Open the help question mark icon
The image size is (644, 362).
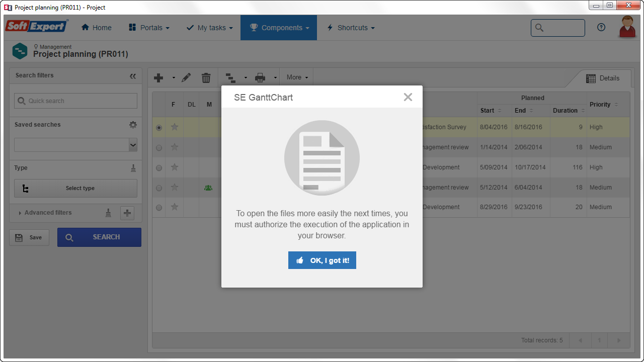tap(601, 28)
